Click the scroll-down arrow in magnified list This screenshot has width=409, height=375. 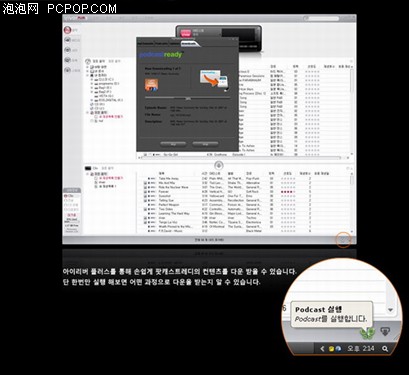coord(390,310)
